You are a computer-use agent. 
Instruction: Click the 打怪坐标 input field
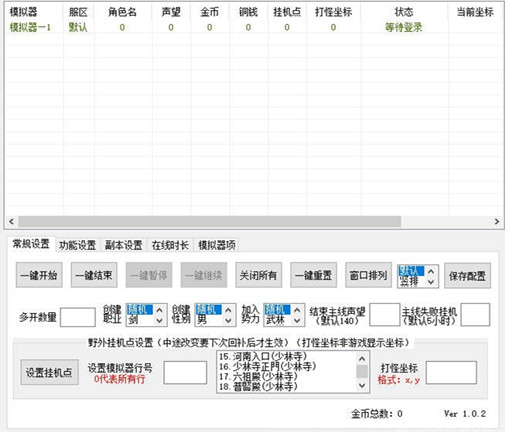click(451, 372)
